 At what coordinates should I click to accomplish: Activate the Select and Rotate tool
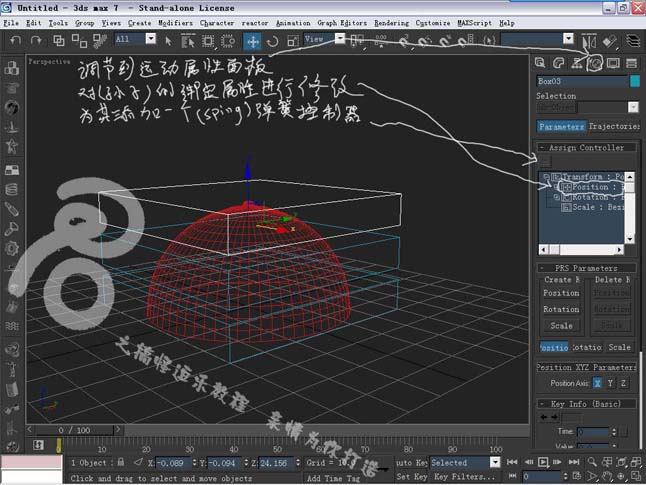pos(272,41)
